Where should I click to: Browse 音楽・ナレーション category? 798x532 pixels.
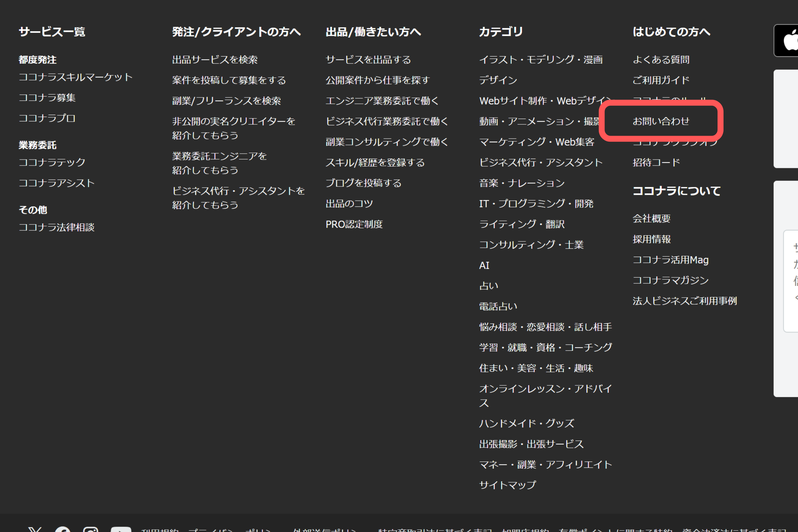[x=522, y=183]
